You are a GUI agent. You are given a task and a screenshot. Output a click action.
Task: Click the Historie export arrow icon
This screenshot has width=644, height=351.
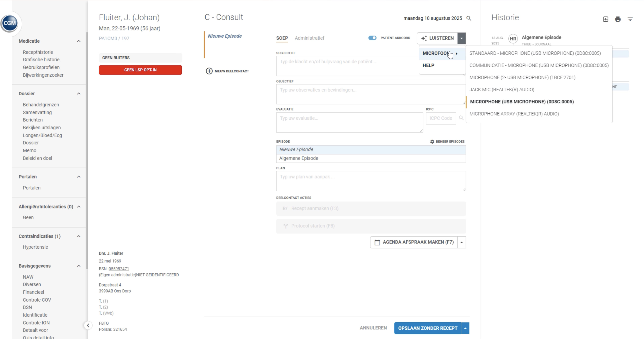click(605, 19)
